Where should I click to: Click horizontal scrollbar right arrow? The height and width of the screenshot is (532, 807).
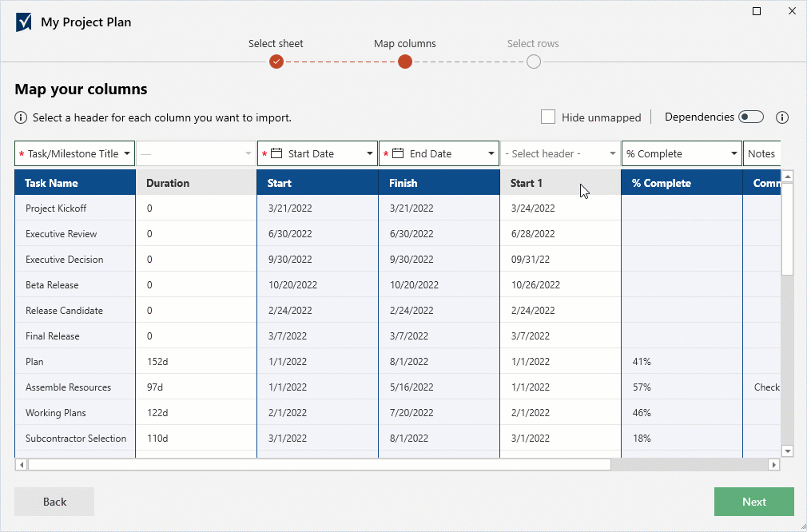tap(773, 465)
